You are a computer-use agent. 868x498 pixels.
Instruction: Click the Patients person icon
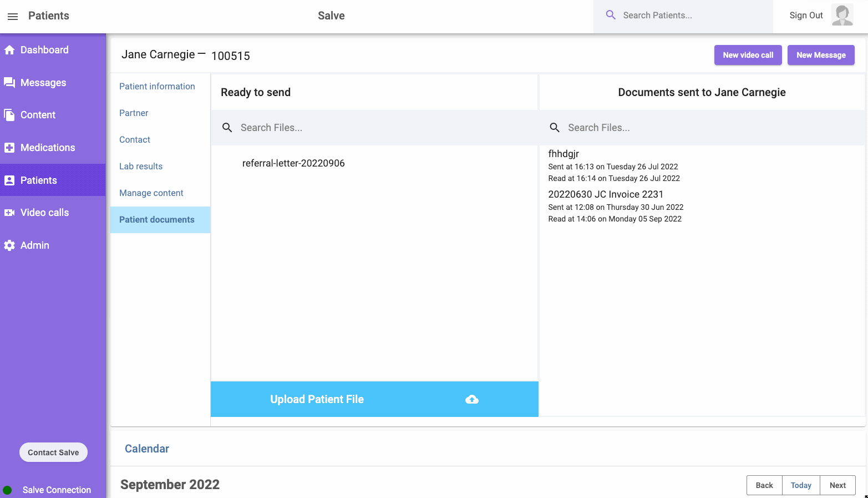9,180
